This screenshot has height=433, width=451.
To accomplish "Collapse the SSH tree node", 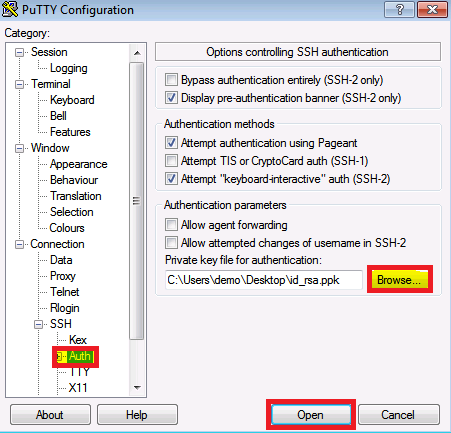I will click(x=39, y=324).
